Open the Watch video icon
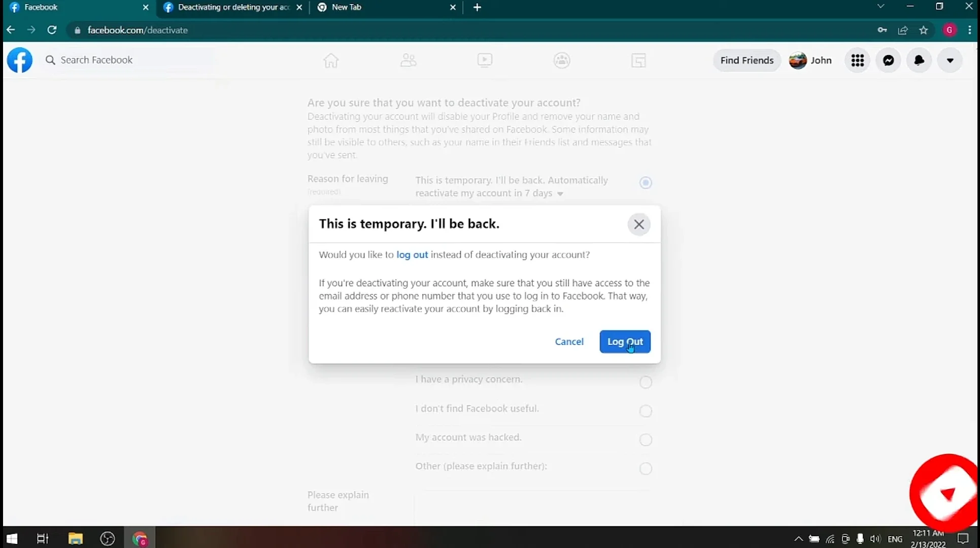Image resolution: width=980 pixels, height=548 pixels. click(485, 60)
